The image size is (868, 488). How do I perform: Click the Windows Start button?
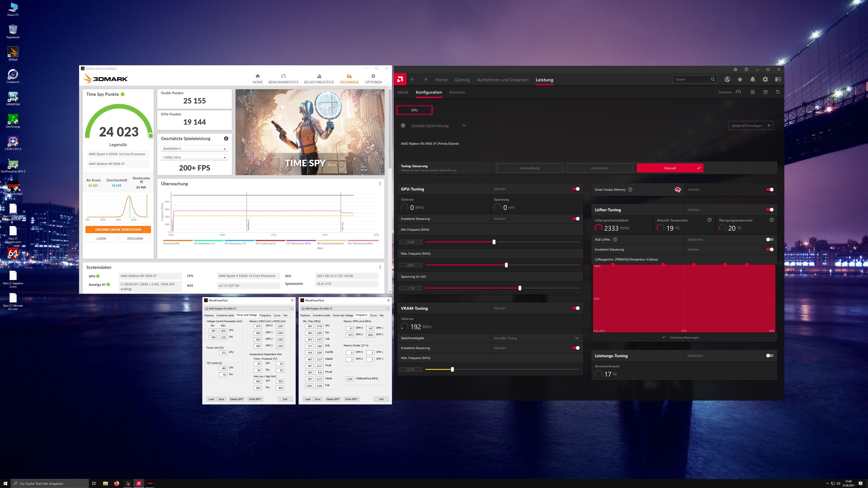point(5,483)
